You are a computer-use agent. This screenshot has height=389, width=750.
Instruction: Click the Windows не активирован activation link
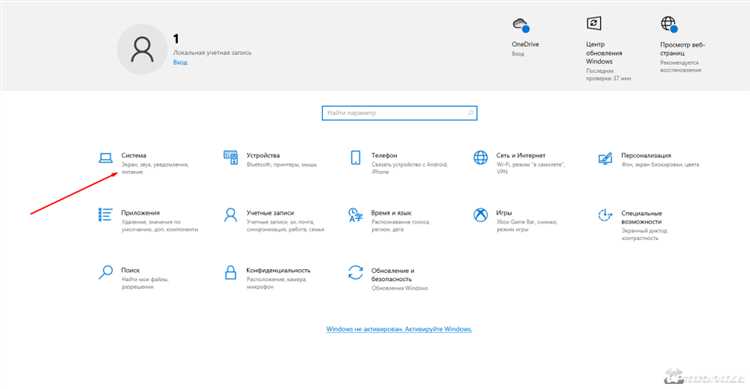[399, 329]
